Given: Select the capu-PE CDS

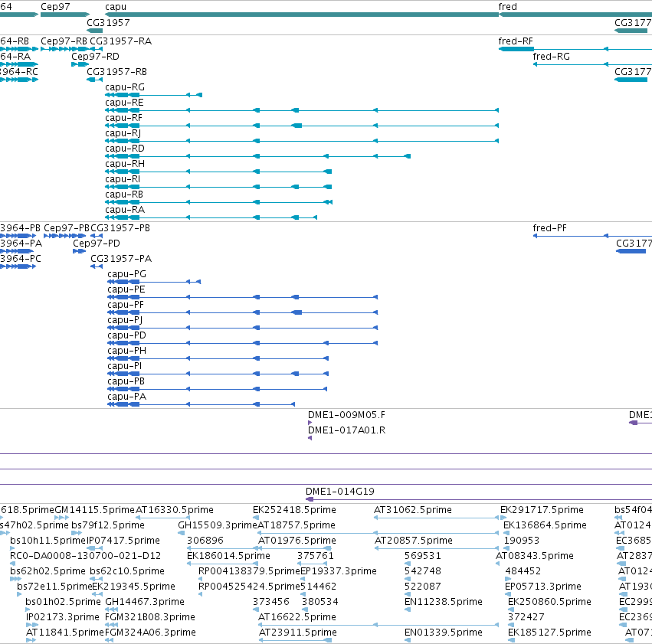Looking at the screenshot, I should 126,289.
